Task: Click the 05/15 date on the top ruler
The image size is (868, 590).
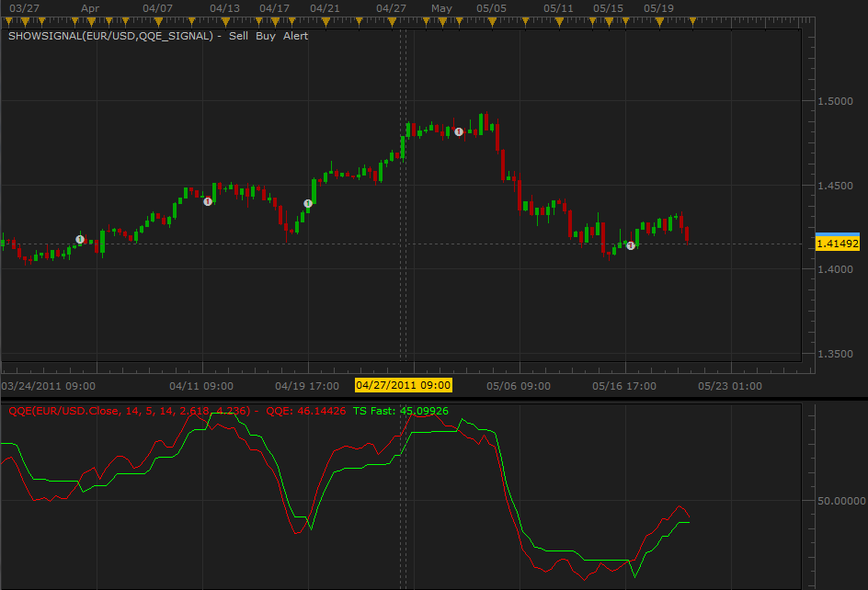Action: [609, 8]
